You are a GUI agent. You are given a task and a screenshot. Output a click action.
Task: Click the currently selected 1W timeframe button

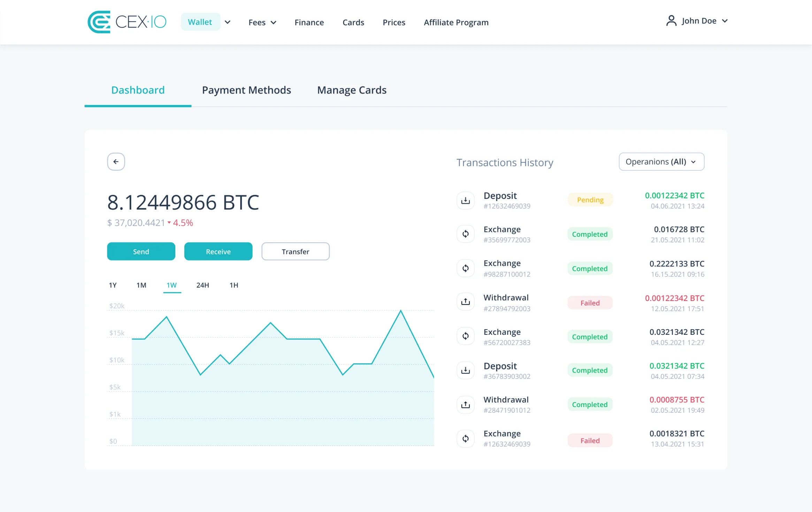(x=171, y=285)
